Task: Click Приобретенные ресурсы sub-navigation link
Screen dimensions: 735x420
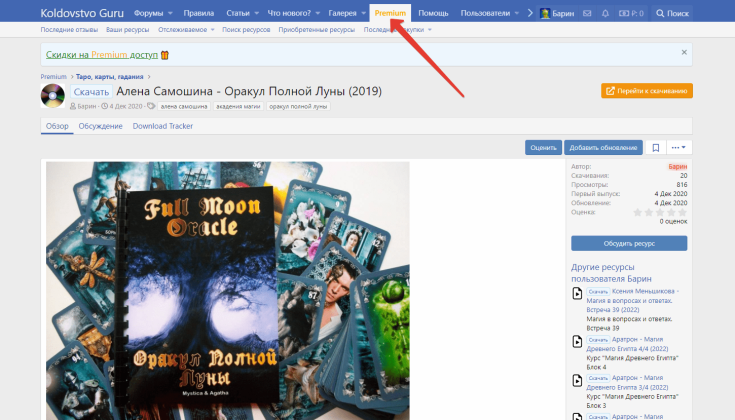Action: 316,30
